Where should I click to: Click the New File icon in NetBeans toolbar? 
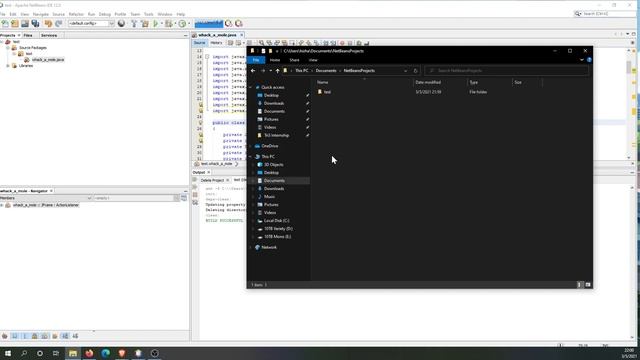click(x=5, y=24)
